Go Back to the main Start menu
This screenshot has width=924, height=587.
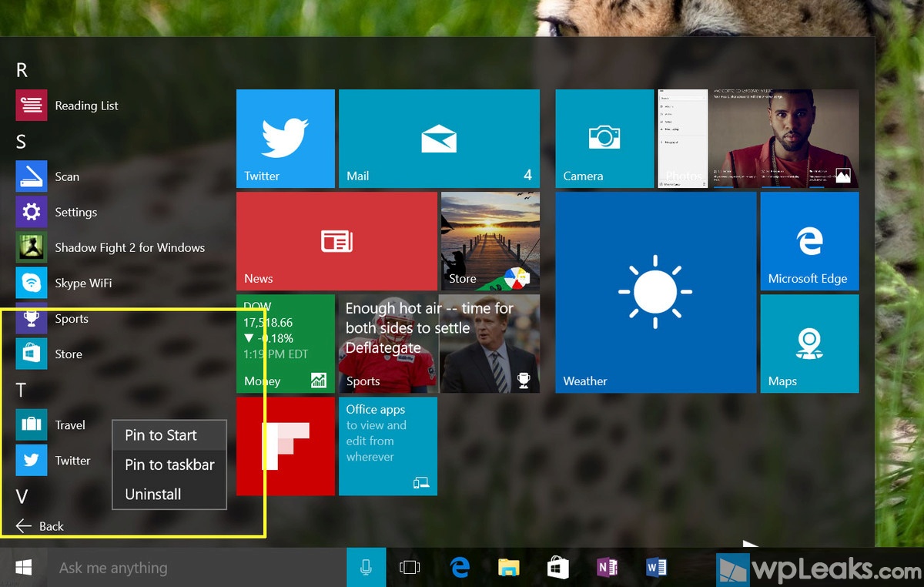(x=40, y=526)
